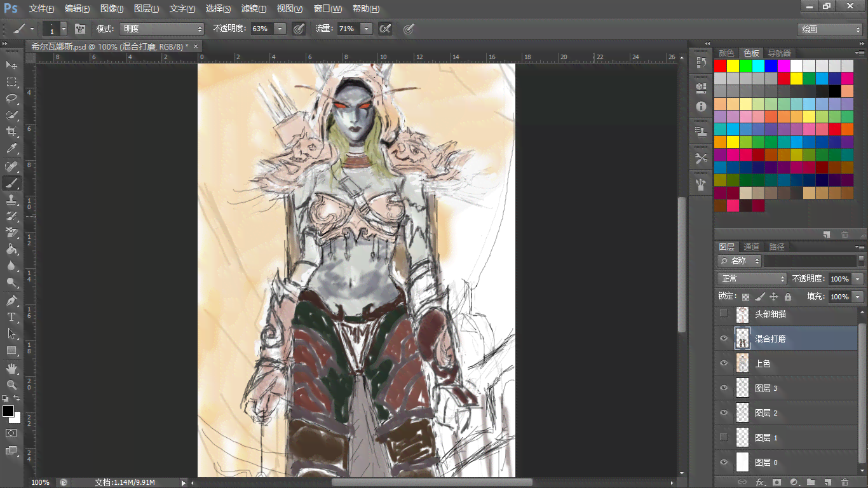The height and width of the screenshot is (488, 868).
Task: Open layer opacity 100% dropdown arrow
Action: [x=858, y=279]
